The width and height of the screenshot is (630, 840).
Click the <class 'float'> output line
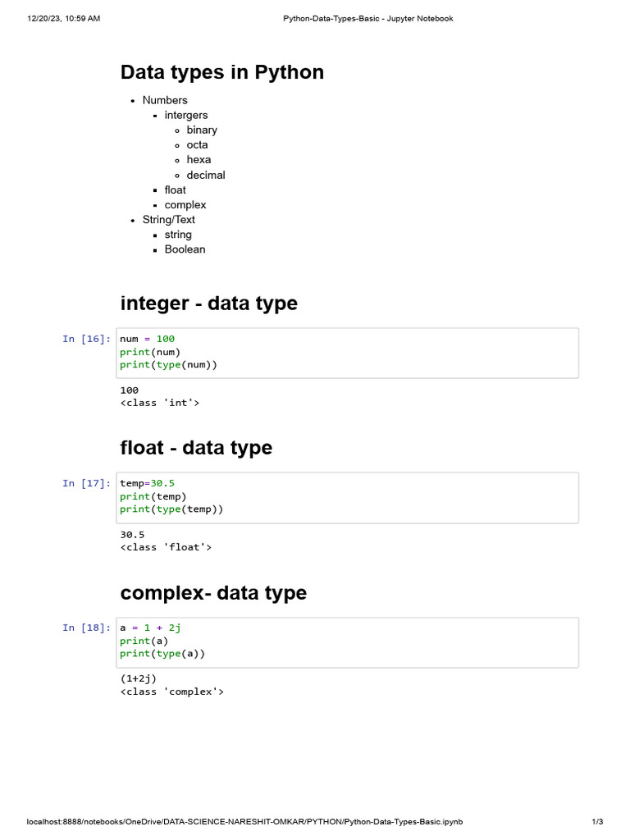pyautogui.click(x=166, y=547)
